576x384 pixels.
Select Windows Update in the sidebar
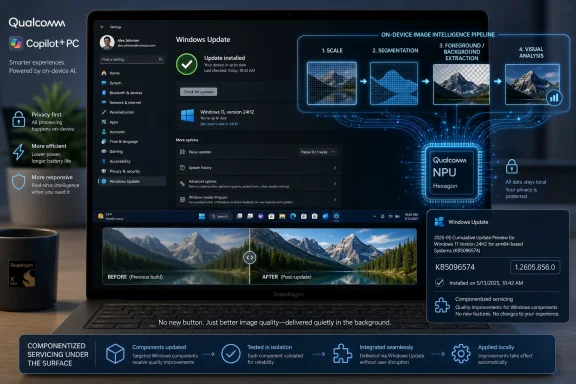(132, 181)
